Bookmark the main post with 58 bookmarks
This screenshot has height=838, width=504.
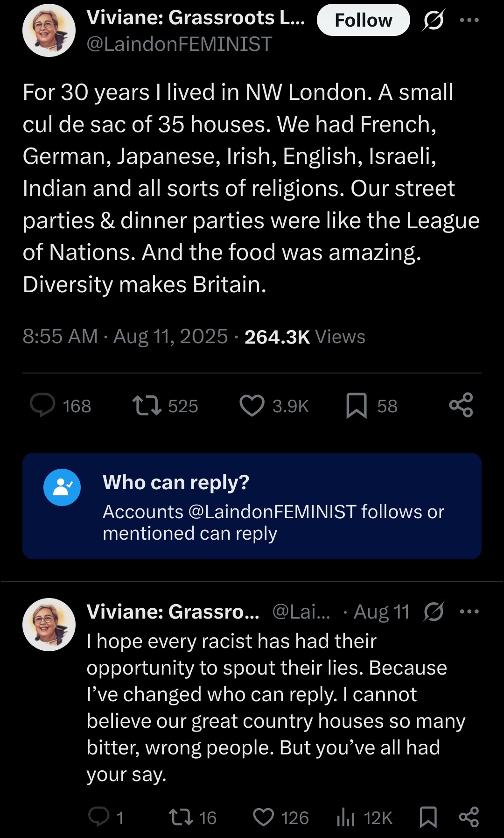357,405
